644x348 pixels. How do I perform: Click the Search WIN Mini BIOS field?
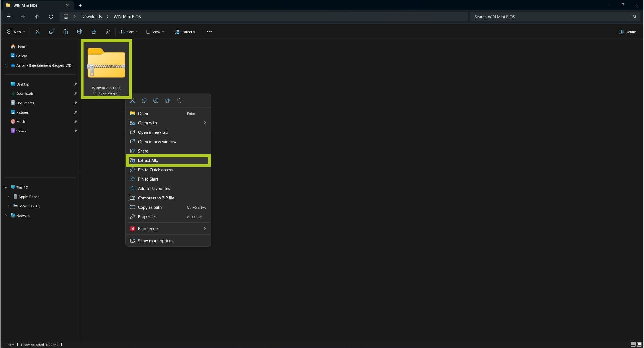pyautogui.click(x=550, y=17)
